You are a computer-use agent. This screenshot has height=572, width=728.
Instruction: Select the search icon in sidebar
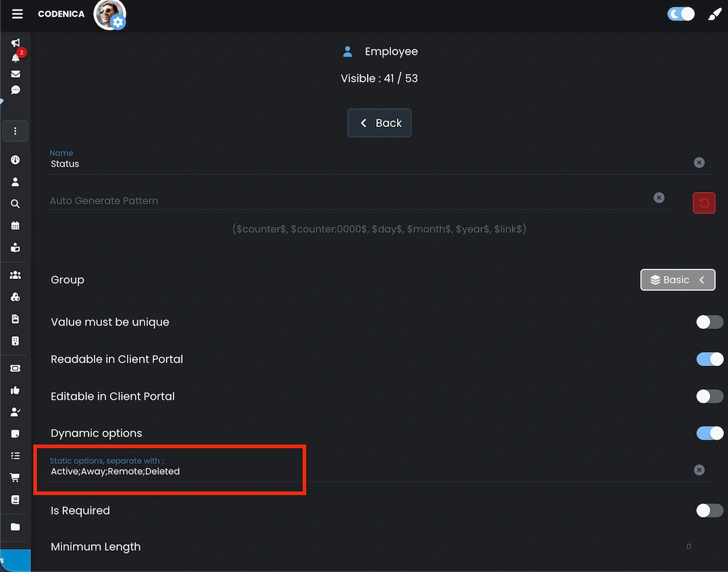15,203
